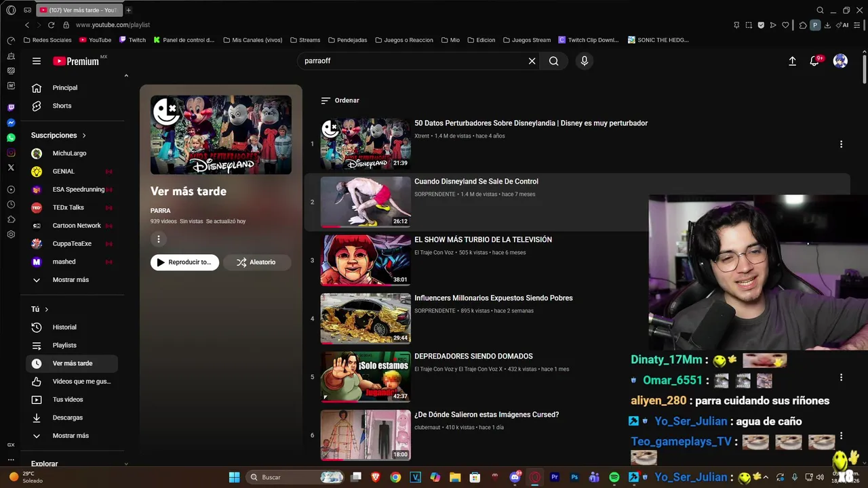Expand Mostrar más under the Tú section
Viewport: 868px width, 488px height.
coord(72,436)
